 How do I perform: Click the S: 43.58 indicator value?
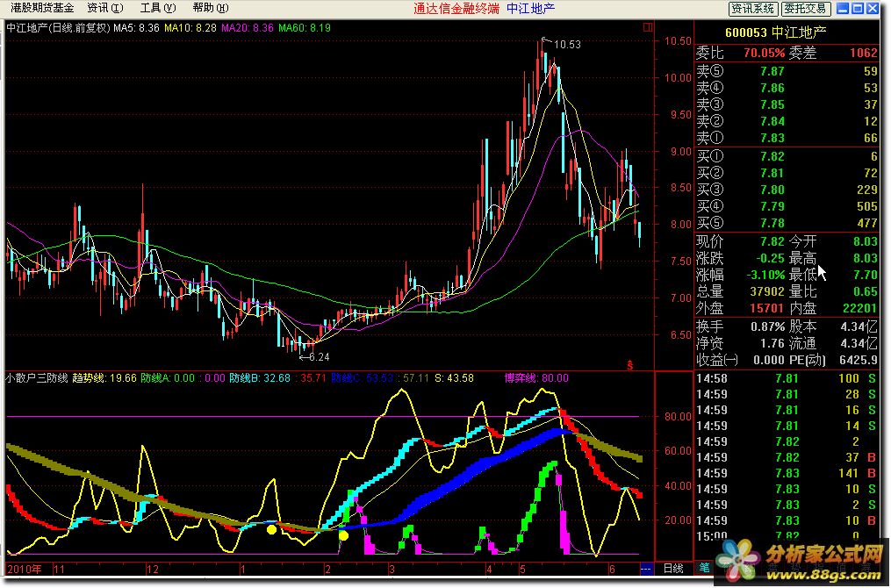point(455,377)
